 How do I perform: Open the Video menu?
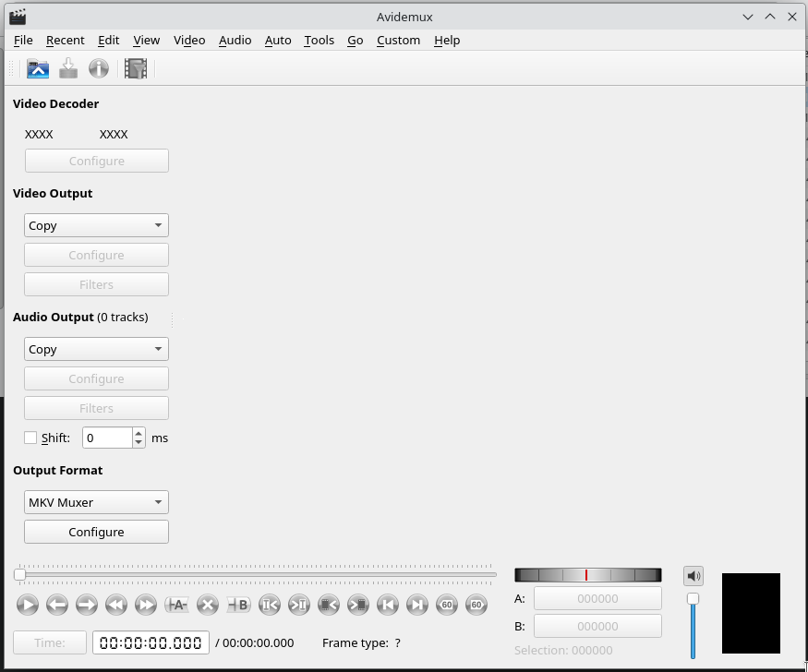[x=189, y=41]
